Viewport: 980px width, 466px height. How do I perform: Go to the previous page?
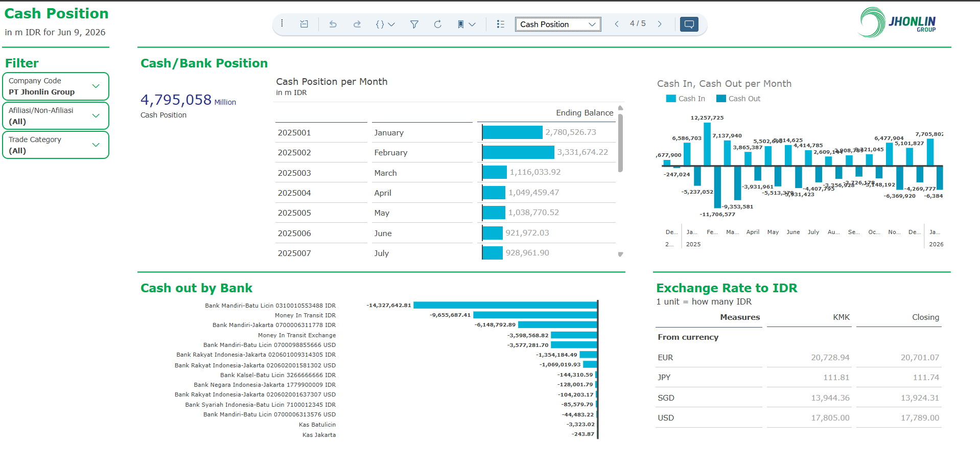(x=617, y=24)
